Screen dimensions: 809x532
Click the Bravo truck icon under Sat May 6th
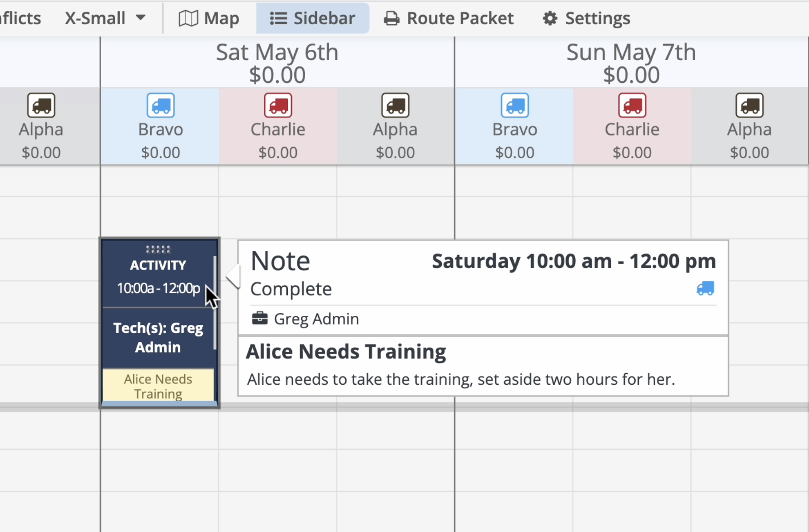point(160,105)
